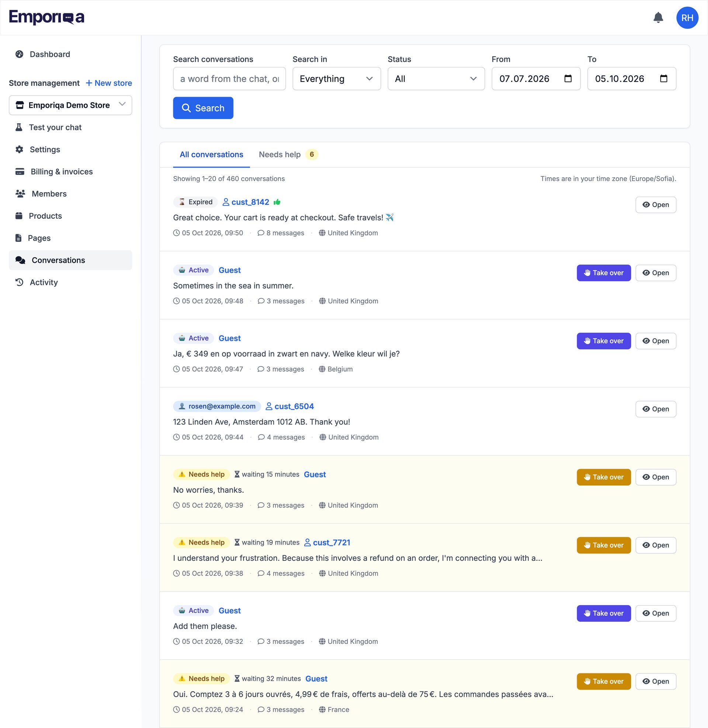This screenshot has width=708, height=728.
Task: Add a New store
Action: click(109, 83)
